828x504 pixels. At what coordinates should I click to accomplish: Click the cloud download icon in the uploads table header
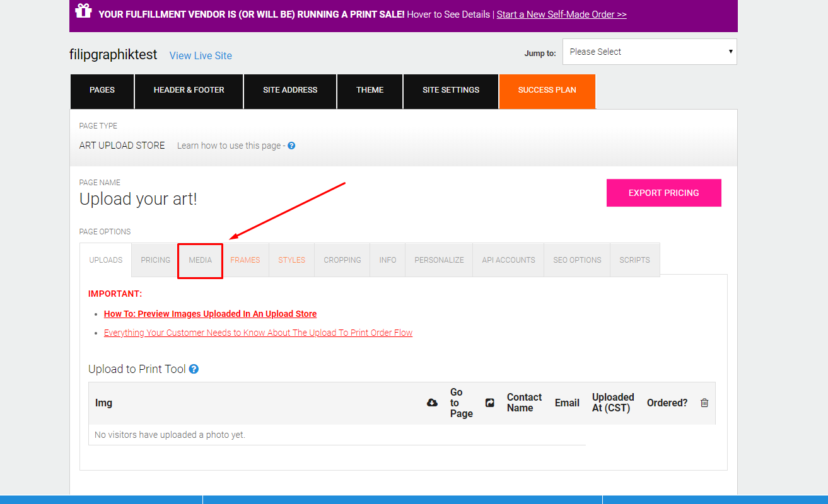tap(432, 403)
